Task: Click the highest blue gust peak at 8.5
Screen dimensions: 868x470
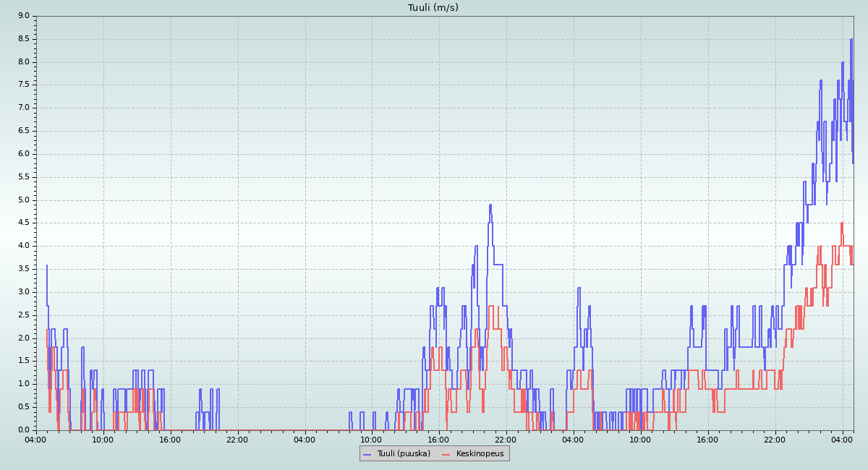Action: tap(851, 40)
